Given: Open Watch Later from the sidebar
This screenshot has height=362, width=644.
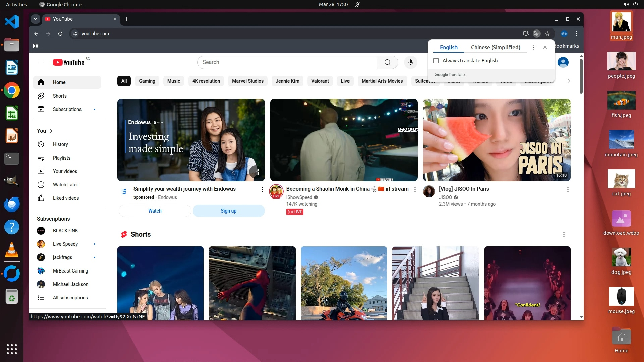Looking at the screenshot, I should pos(65,185).
